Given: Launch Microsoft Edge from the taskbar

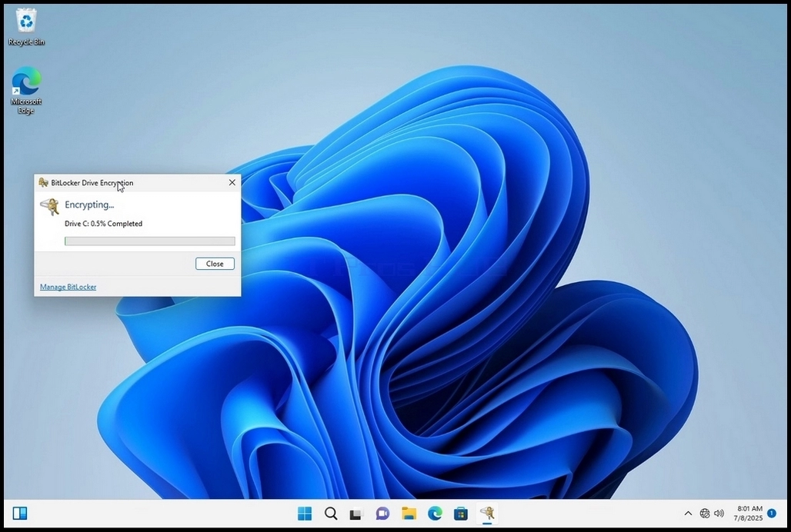Looking at the screenshot, I should [435, 514].
